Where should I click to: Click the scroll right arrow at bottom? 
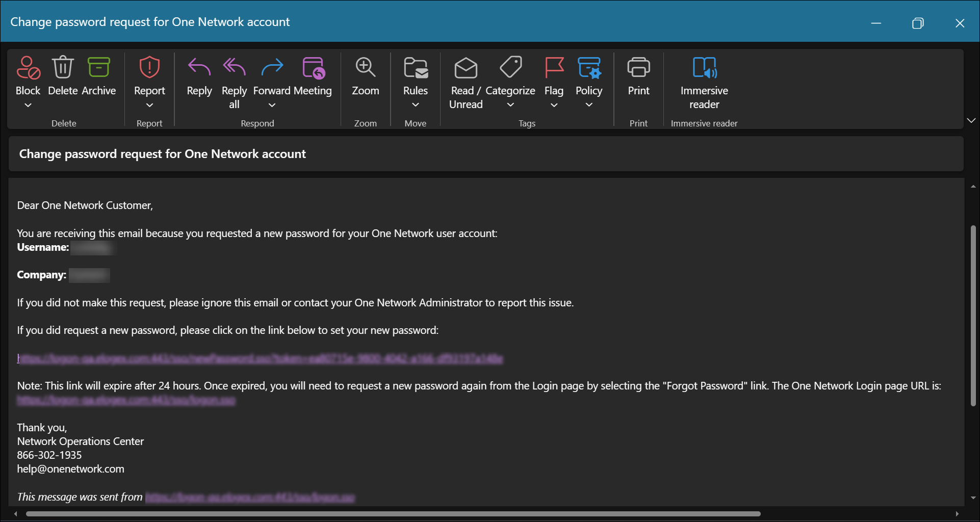pos(957,514)
